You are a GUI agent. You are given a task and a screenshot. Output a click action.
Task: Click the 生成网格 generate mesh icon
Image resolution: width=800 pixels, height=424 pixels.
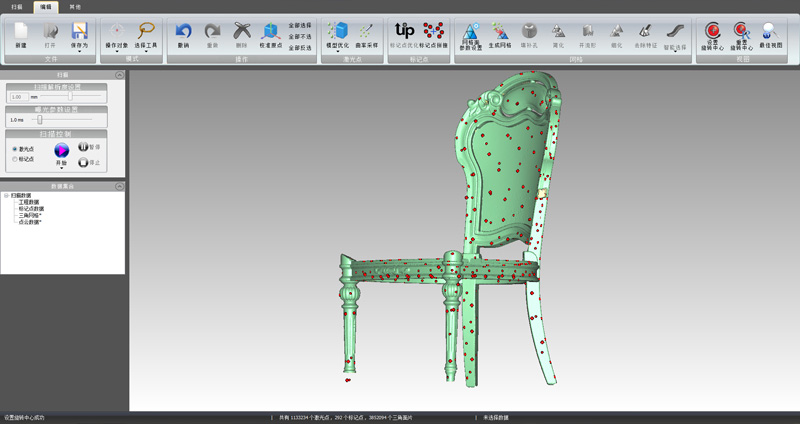tap(500, 33)
